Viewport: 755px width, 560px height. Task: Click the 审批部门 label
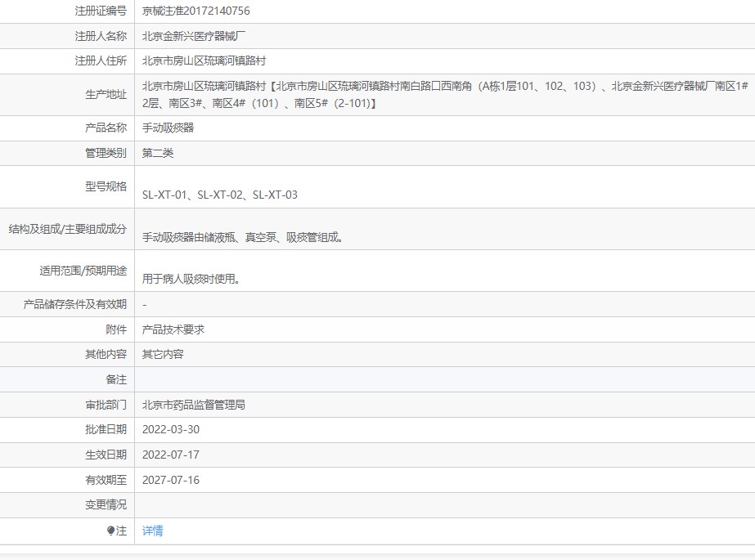[x=106, y=405]
